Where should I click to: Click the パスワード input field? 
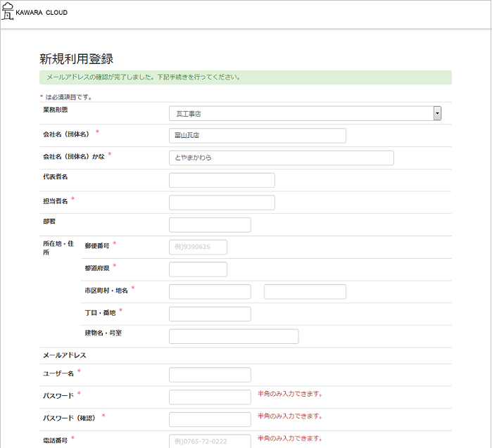pyautogui.click(x=210, y=397)
